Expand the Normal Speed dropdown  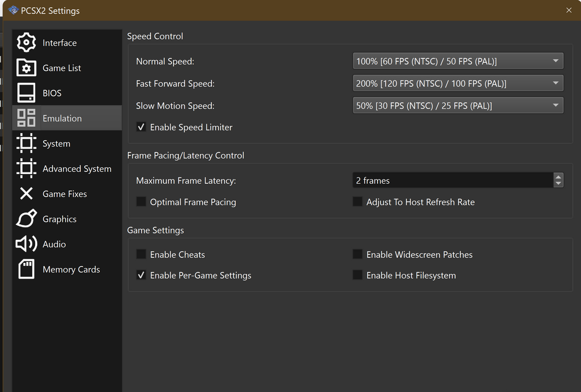[457, 61]
